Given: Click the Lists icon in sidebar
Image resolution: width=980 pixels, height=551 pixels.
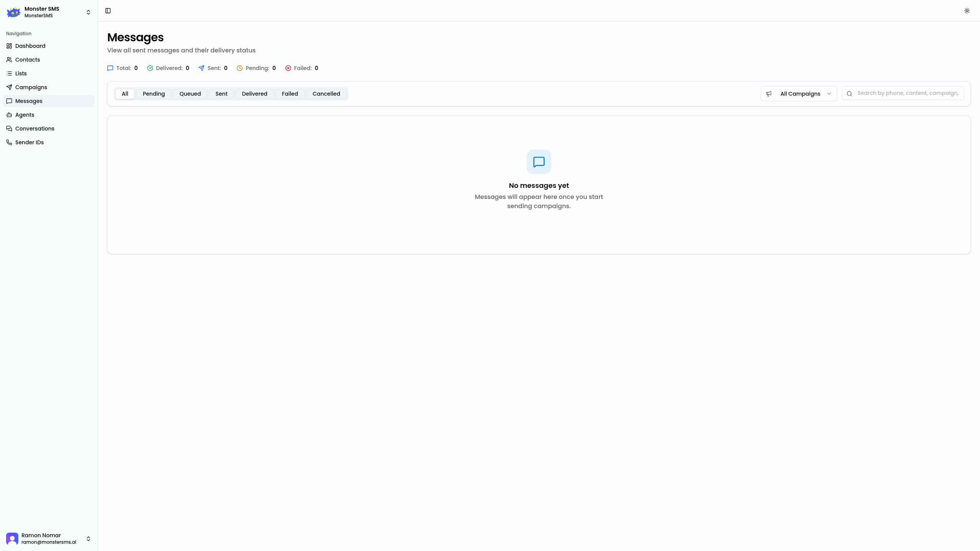Looking at the screenshot, I should [9, 73].
